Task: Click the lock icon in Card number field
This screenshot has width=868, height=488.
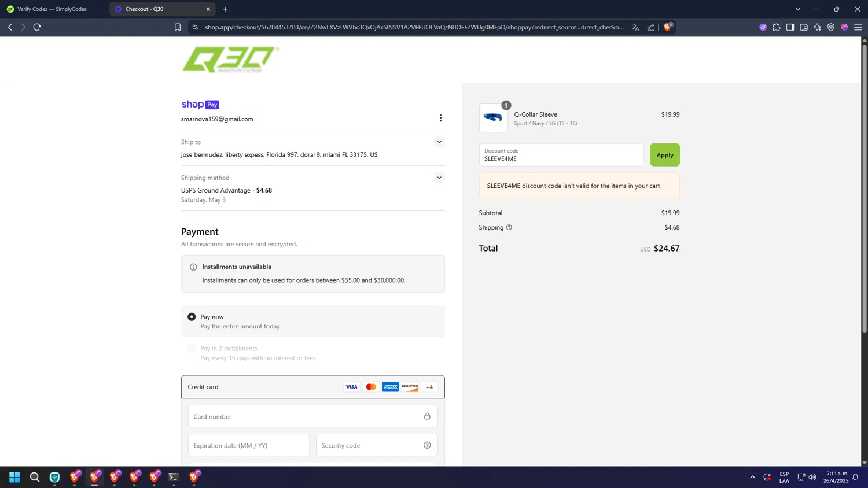Action: (427, 416)
